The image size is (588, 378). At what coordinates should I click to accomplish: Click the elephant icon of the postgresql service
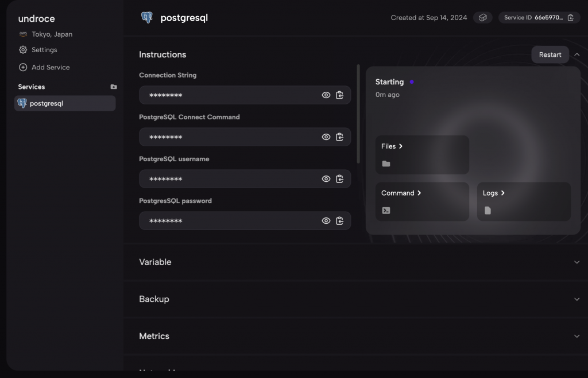pos(22,103)
